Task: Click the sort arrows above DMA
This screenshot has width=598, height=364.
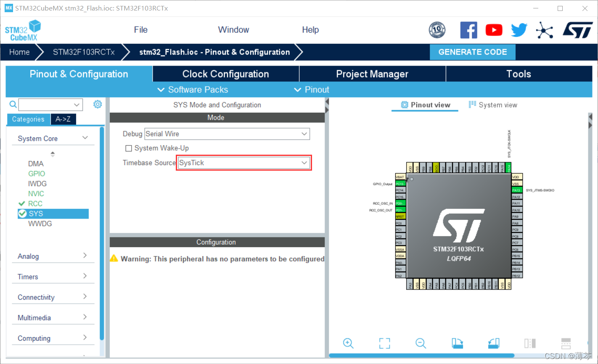Action: tap(53, 154)
